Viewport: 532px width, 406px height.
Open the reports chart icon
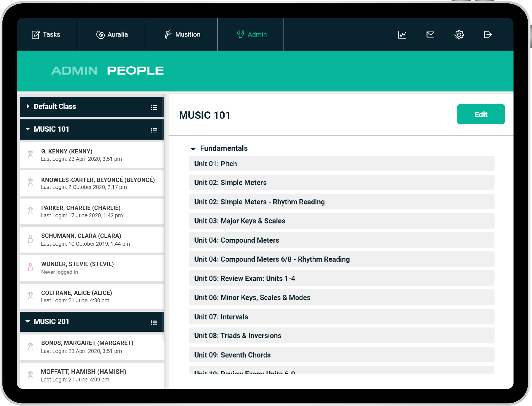tap(402, 35)
